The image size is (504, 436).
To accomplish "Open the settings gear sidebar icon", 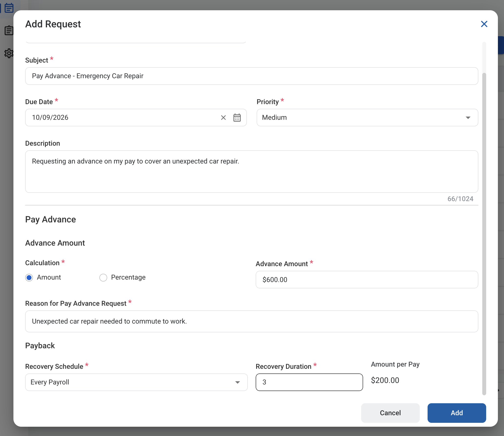I will 9,53.
